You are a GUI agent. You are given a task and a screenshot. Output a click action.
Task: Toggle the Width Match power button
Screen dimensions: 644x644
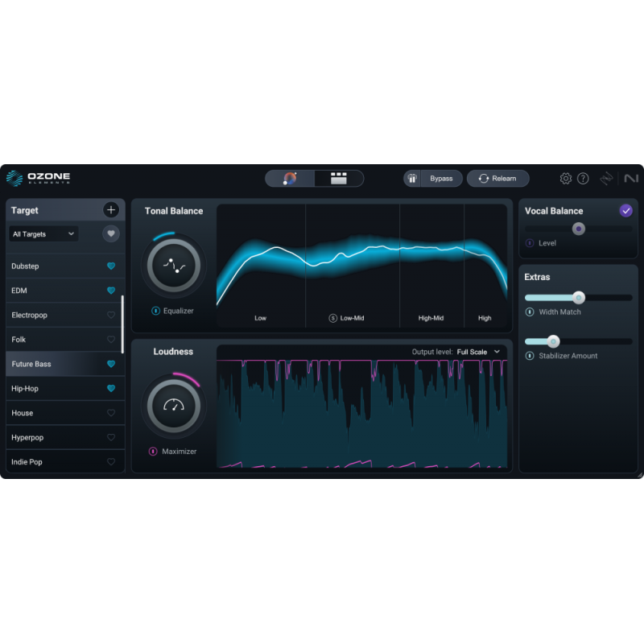[x=530, y=312]
